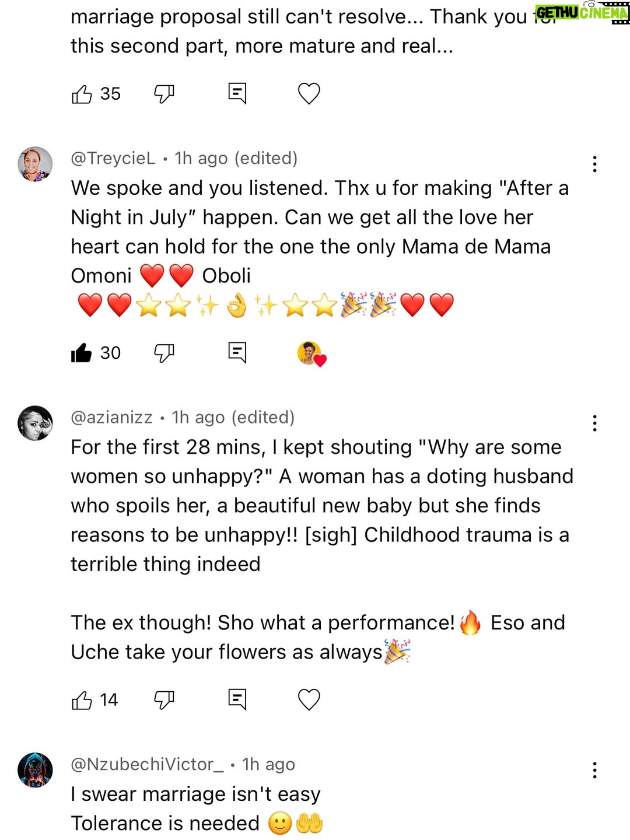Viewport: 630px width, 840px height.
Task: View @NzubechiVictor_ profile avatar
Action: pyautogui.click(x=35, y=770)
